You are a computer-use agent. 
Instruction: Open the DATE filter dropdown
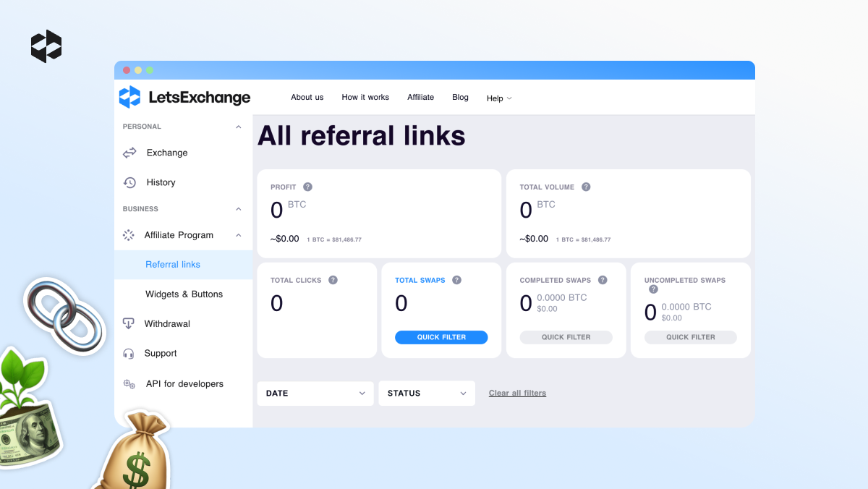pyautogui.click(x=315, y=394)
